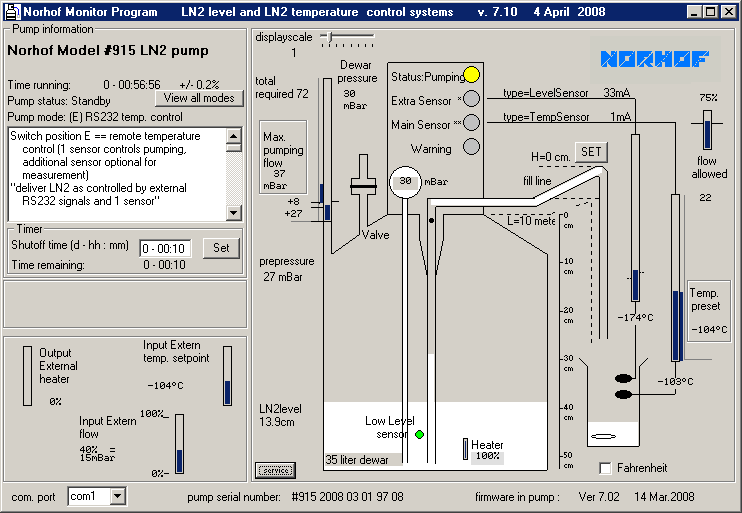Screen dimensions: 742x513
Task: Click the Time running value 0 - 00:56:56
Action: pyautogui.click(x=132, y=85)
